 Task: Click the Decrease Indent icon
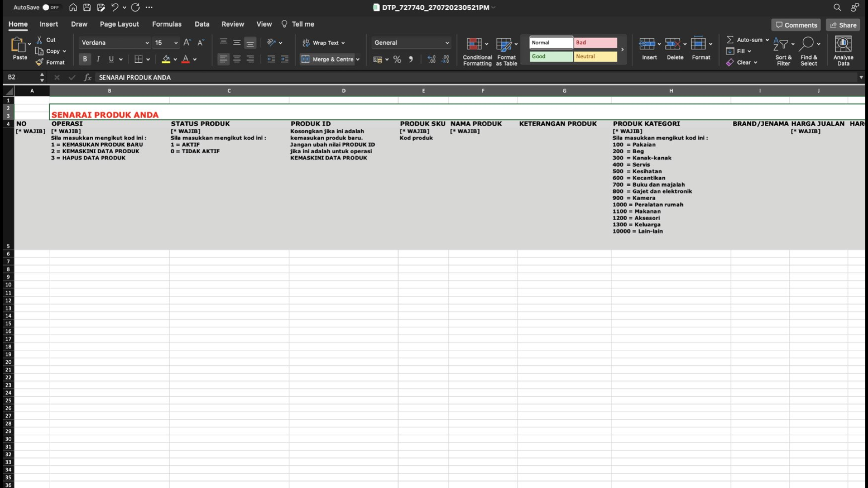click(271, 59)
